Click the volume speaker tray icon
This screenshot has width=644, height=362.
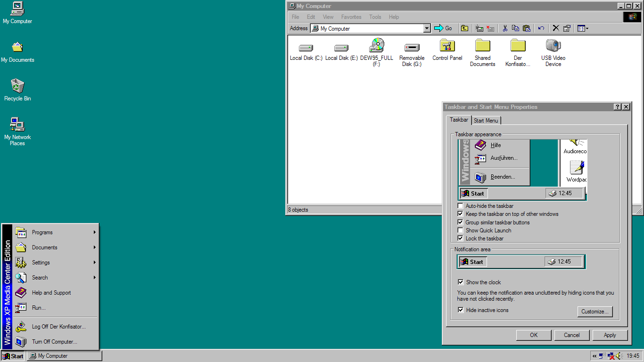click(619, 356)
